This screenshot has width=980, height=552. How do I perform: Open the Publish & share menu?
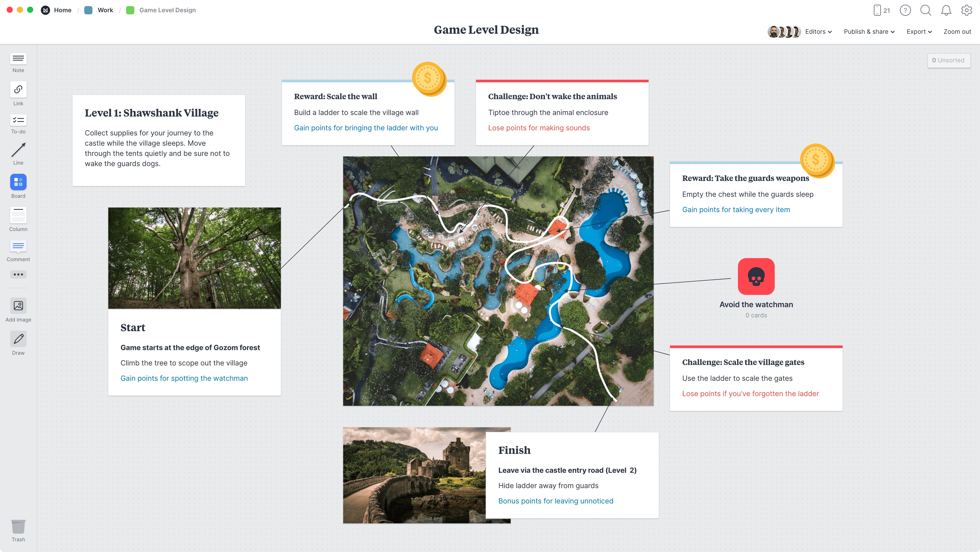[868, 32]
